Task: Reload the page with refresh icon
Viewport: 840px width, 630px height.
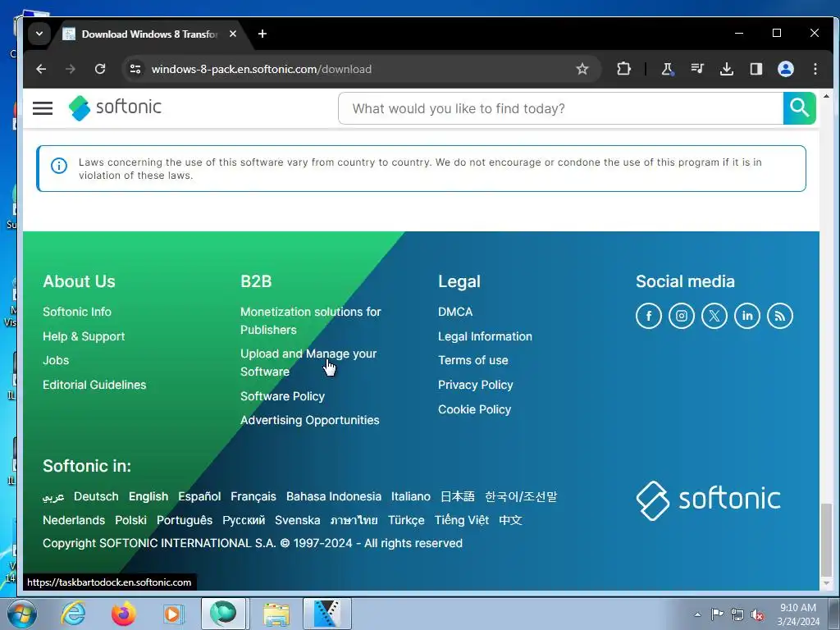Action: tap(99, 69)
